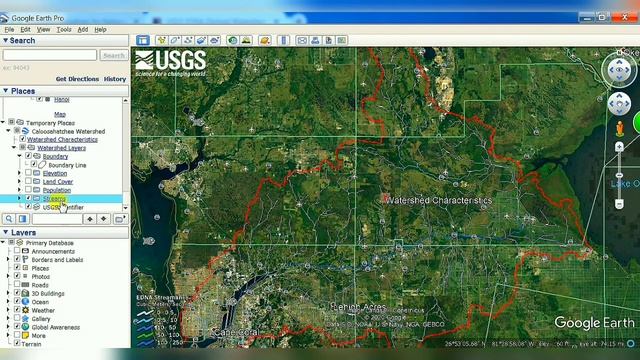
Task: Open the File menu
Action: [x=9, y=29]
